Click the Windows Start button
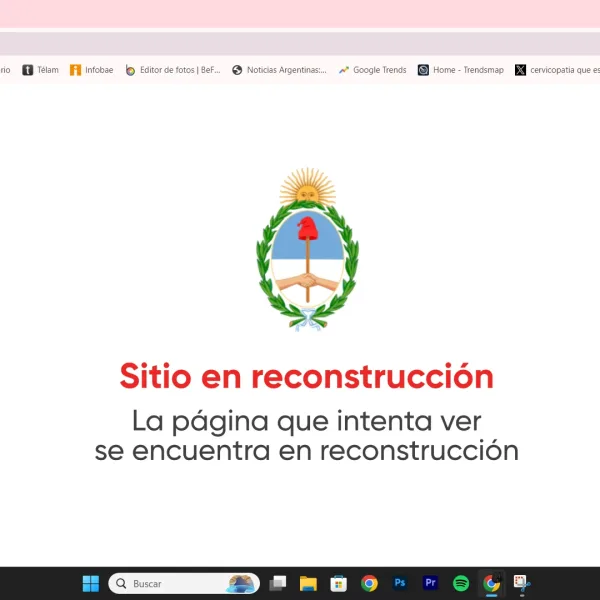 point(91,583)
